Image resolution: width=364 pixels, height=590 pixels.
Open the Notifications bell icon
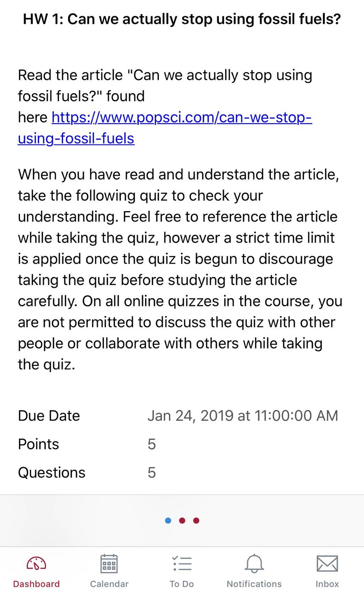point(255,563)
